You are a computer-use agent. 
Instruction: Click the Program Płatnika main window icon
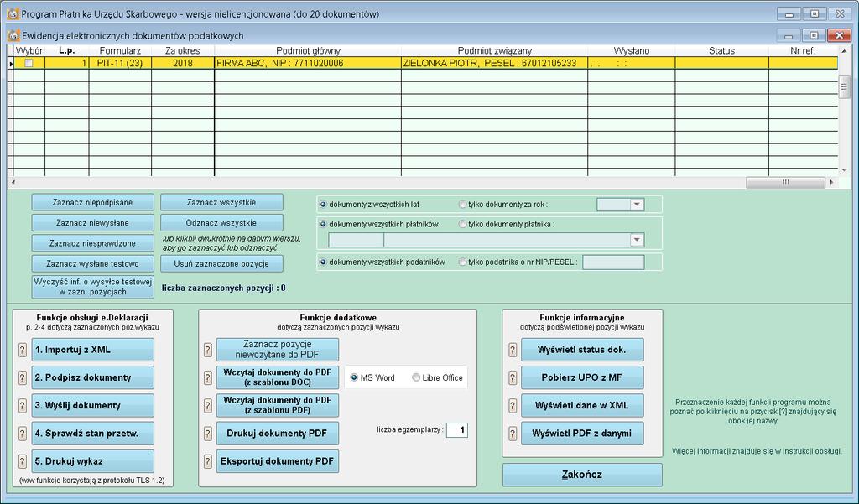13,13
